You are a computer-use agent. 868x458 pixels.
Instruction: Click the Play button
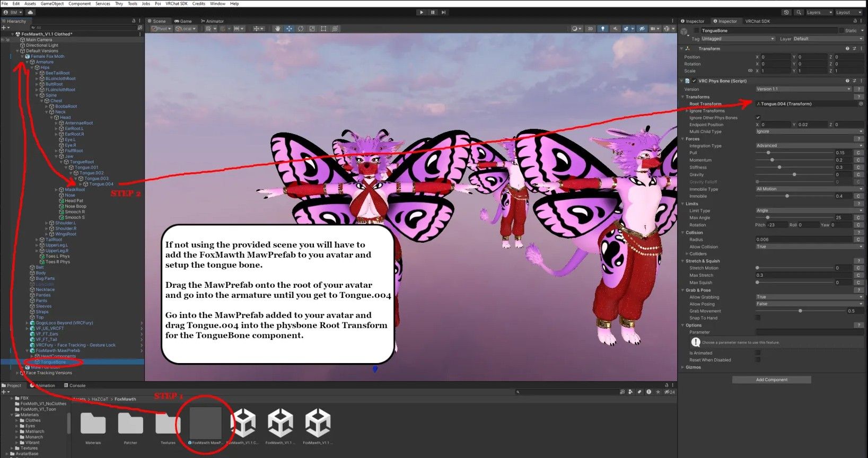tap(422, 12)
